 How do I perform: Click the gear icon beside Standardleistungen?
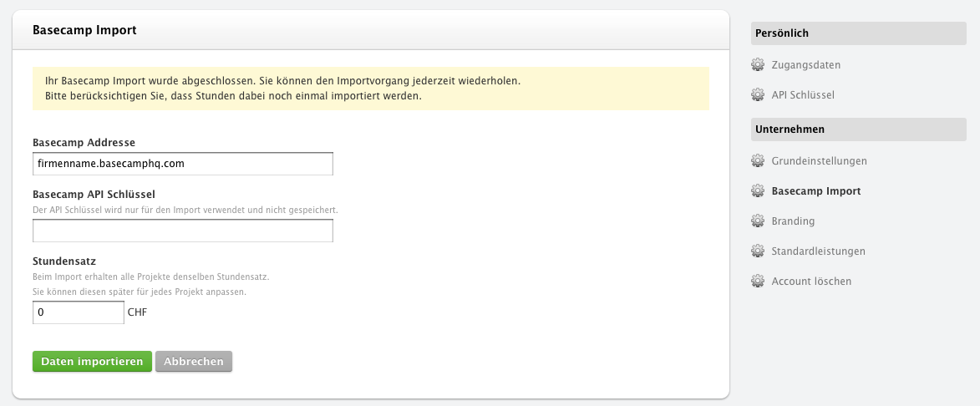[x=758, y=251]
